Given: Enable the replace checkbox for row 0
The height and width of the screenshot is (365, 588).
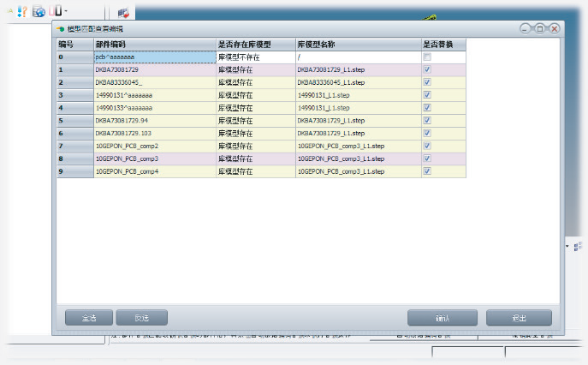Looking at the screenshot, I should click(426, 57).
